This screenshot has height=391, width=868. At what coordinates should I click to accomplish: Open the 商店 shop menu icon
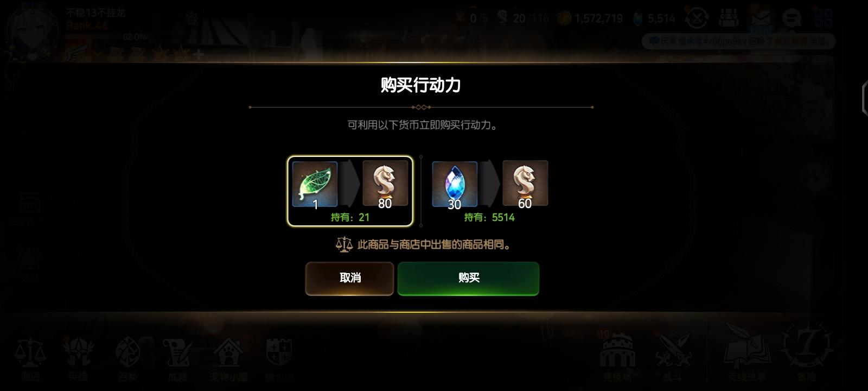tap(30, 359)
